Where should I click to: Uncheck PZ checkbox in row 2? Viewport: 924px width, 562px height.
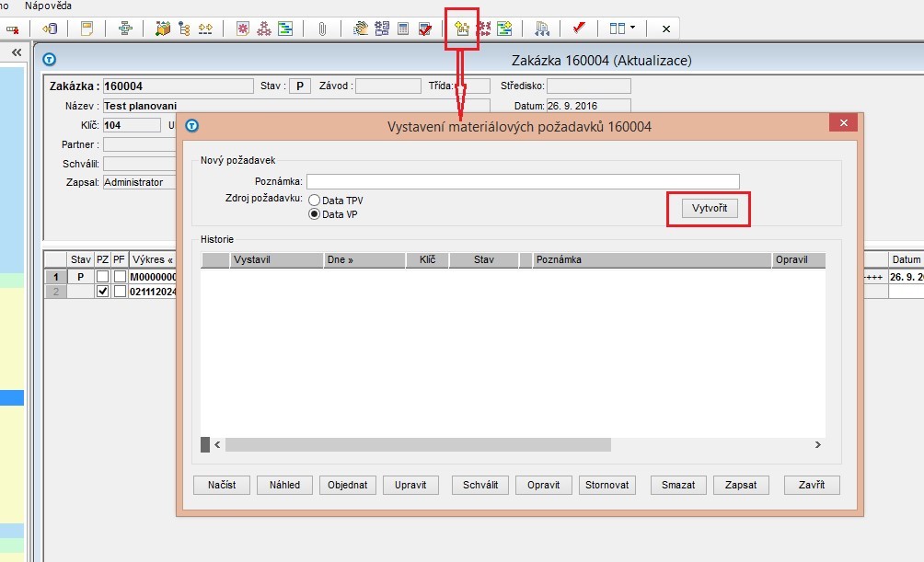(102, 291)
